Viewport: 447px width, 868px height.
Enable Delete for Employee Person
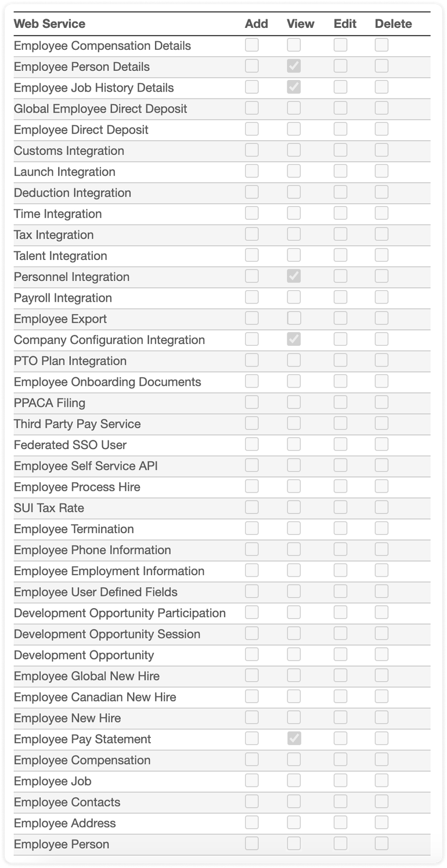(381, 843)
